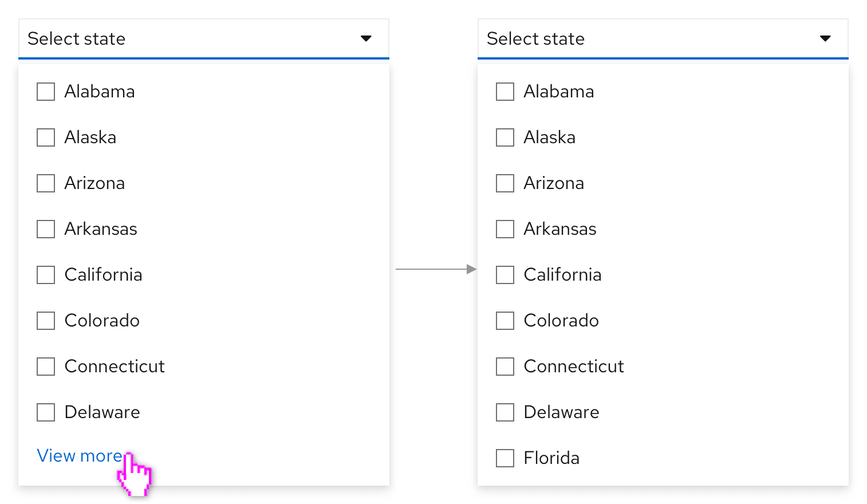Enable Arkansas checkbox in left menu
The width and height of the screenshot is (867, 504).
click(46, 229)
